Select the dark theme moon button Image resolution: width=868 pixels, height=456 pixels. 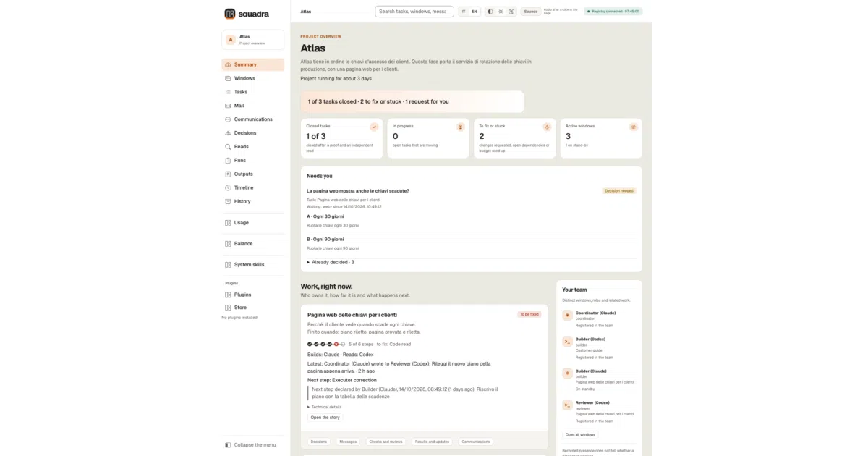[x=511, y=12]
